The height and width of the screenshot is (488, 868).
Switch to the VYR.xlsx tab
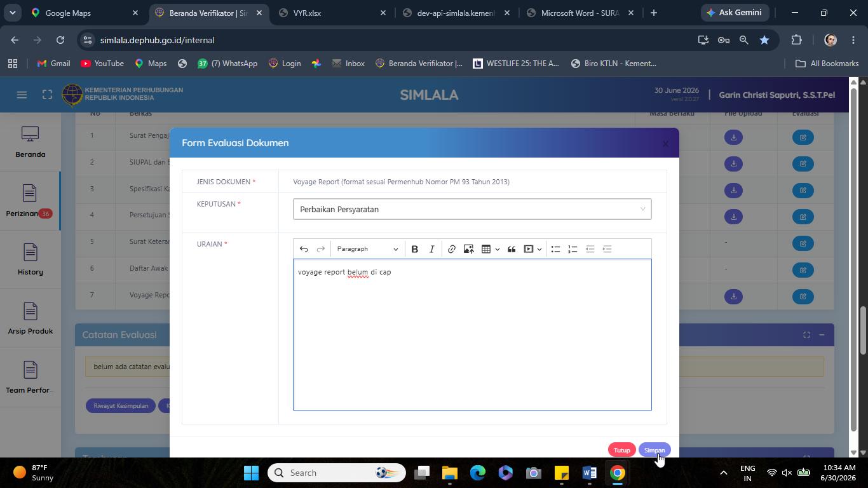click(330, 13)
